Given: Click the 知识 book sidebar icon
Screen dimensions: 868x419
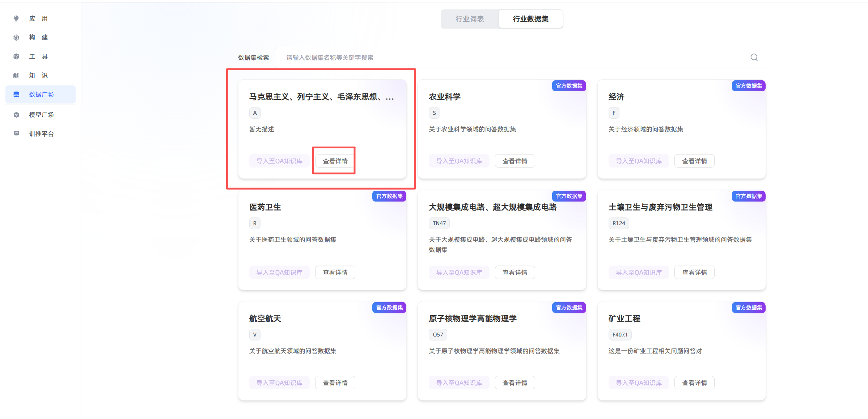Looking at the screenshot, I should coord(16,75).
